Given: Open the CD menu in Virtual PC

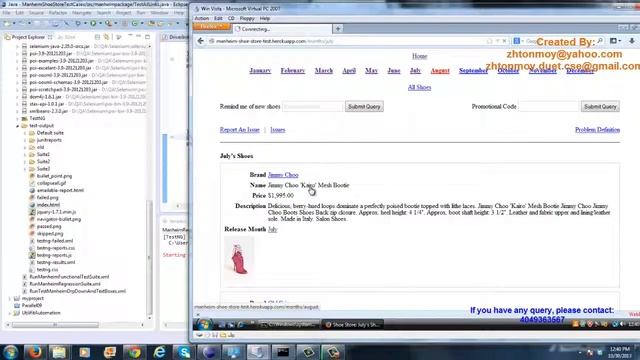Looking at the screenshot, I should coord(231,18).
